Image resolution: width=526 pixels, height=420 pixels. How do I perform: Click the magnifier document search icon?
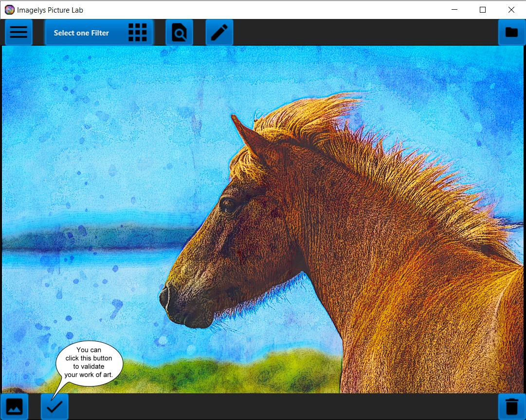point(179,33)
